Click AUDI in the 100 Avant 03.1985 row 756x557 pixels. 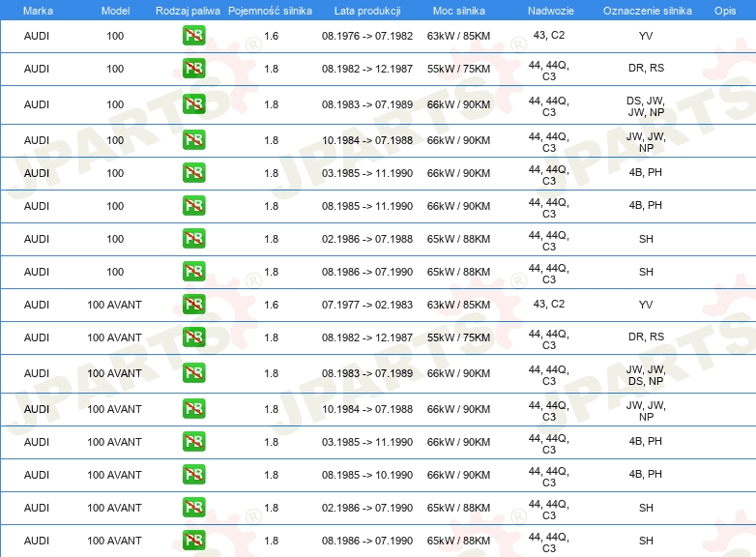click(37, 442)
